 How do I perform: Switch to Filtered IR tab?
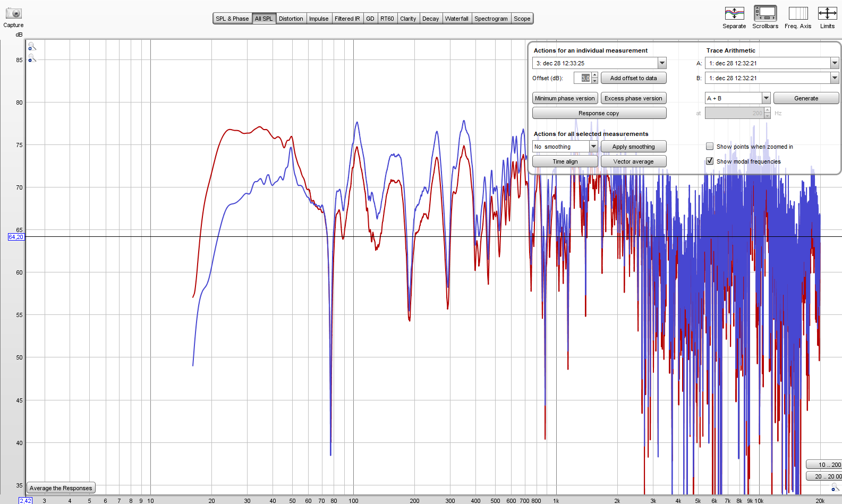coord(347,19)
